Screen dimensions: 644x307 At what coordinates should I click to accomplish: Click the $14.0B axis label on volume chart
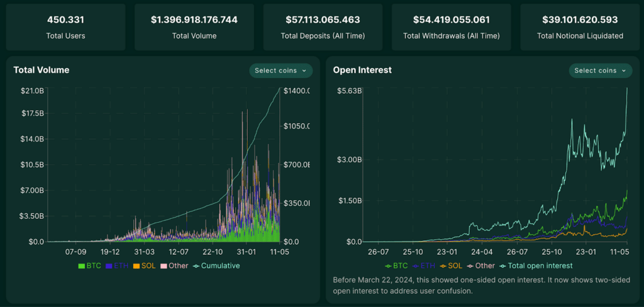click(x=33, y=139)
